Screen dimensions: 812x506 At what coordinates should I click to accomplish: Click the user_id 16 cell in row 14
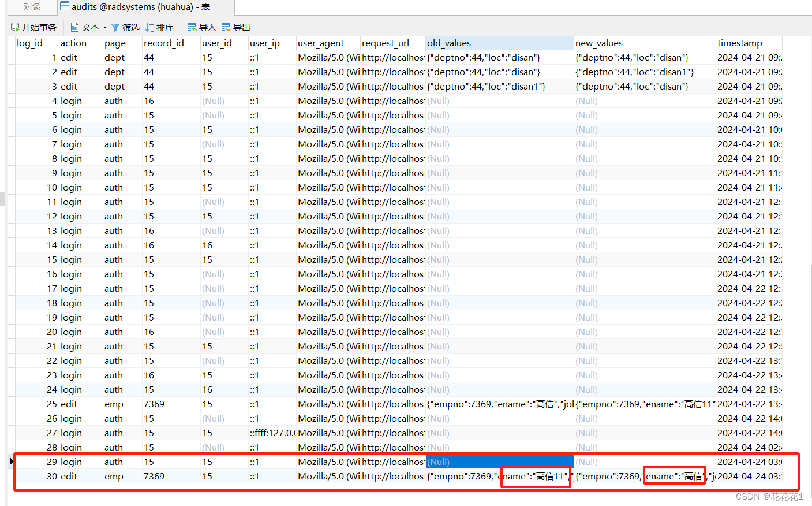(x=224, y=245)
